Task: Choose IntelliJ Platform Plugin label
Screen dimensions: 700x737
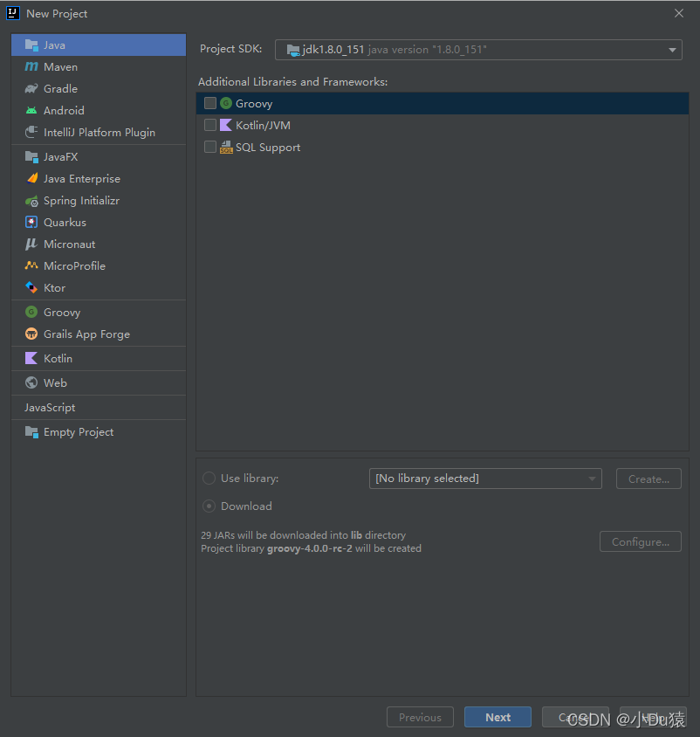Action: click(100, 133)
